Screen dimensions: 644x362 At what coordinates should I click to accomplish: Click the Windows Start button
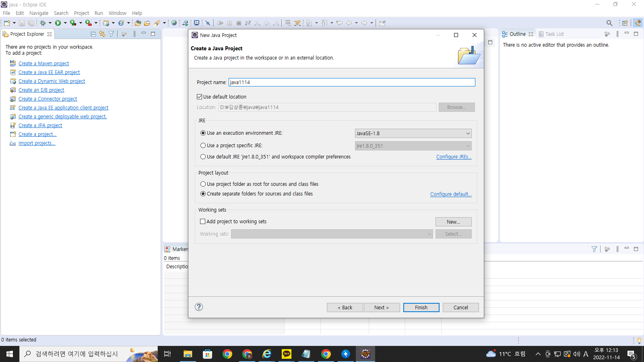click(x=10, y=354)
